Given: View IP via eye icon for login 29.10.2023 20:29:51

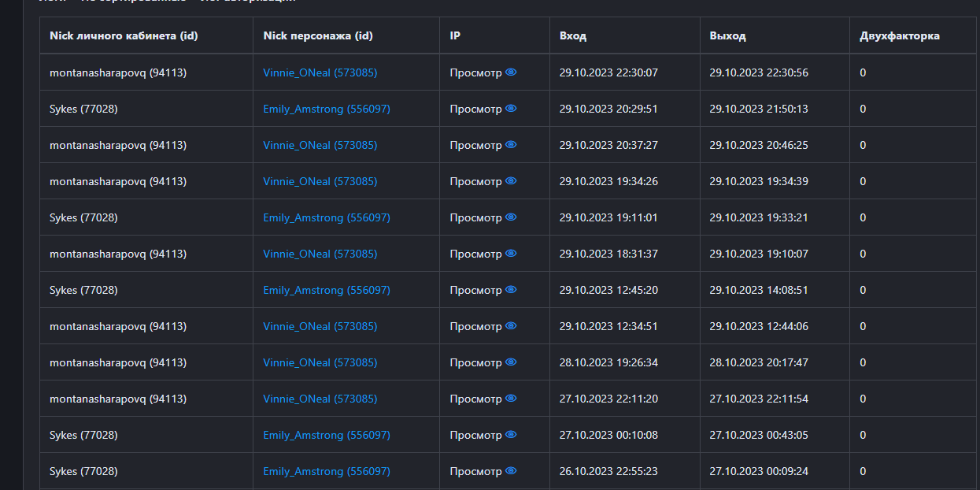Looking at the screenshot, I should coord(511,109).
